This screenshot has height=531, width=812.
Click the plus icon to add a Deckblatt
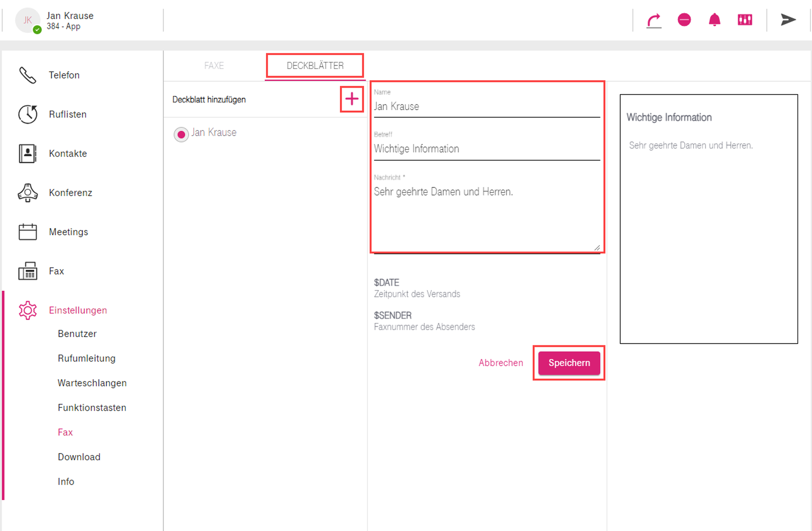click(x=352, y=99)
